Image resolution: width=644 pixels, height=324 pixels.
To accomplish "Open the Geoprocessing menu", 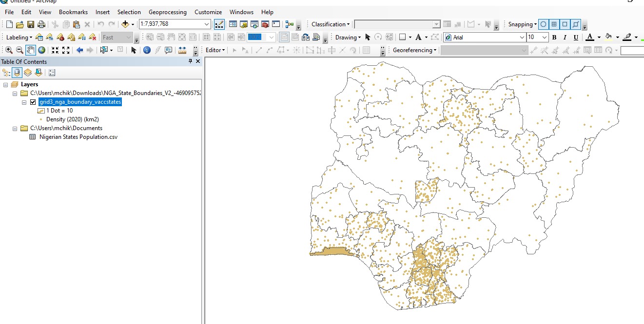I will pyautogui.click(x=168, y=12).
